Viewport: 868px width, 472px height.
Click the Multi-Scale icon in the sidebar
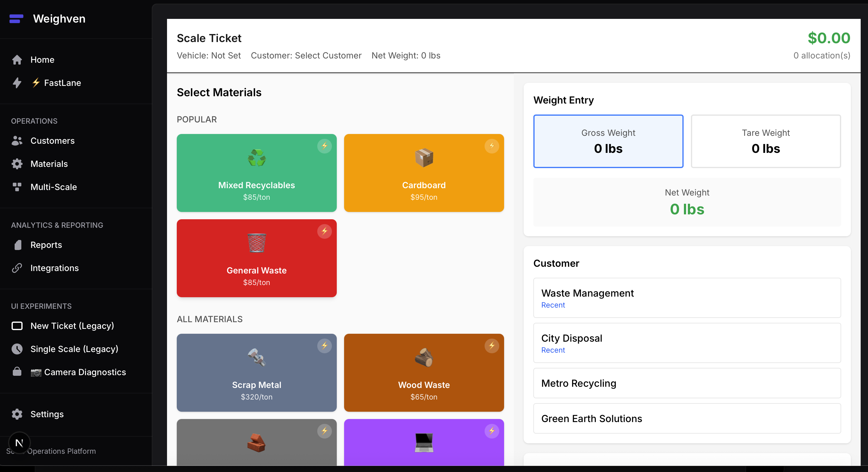click(x=17, y=187)
